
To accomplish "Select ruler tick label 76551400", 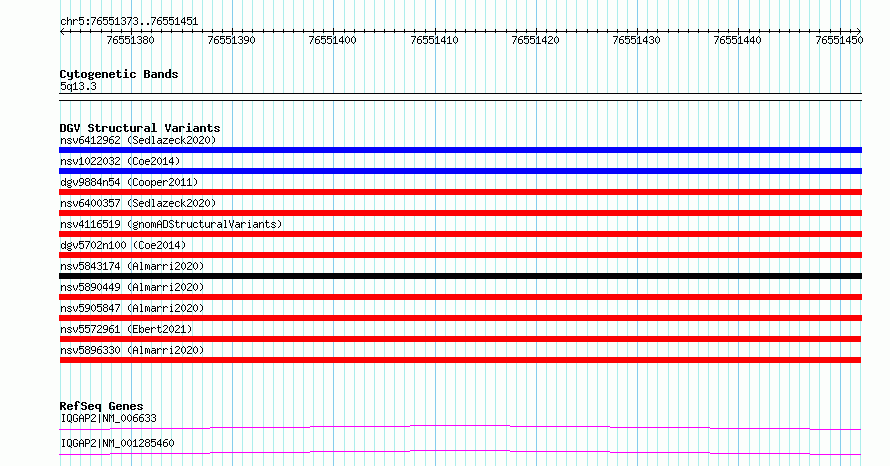I will point(332,40).
